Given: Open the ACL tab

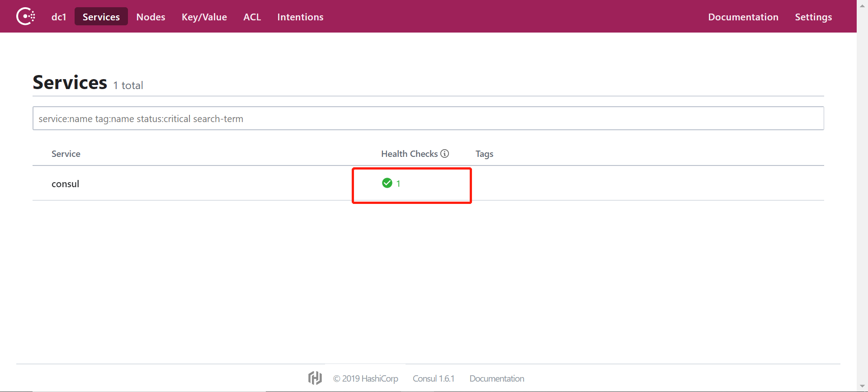Looking at the screenshot, I should (x=252, y=17).
